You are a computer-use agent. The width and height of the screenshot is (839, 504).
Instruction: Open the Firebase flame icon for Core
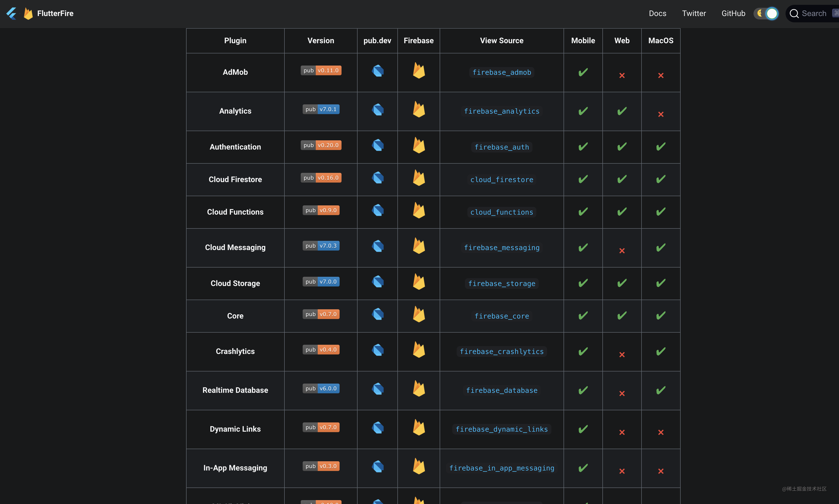(419, 314)
